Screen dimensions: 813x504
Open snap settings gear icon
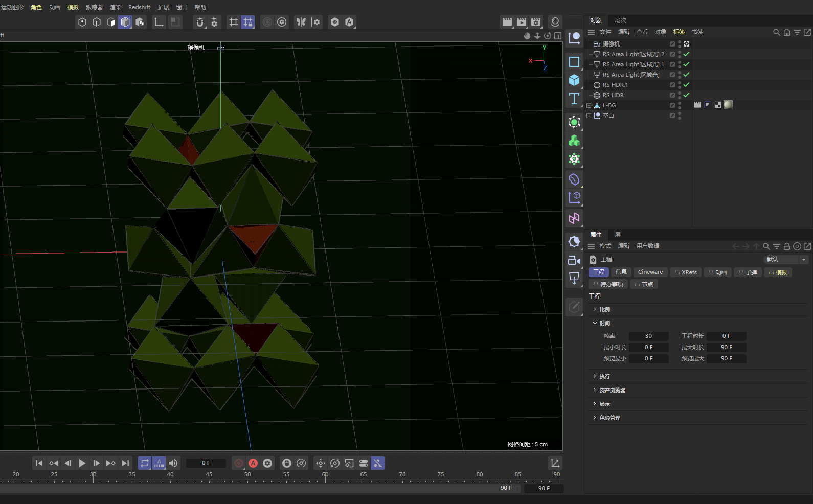[x=214, y=22]
